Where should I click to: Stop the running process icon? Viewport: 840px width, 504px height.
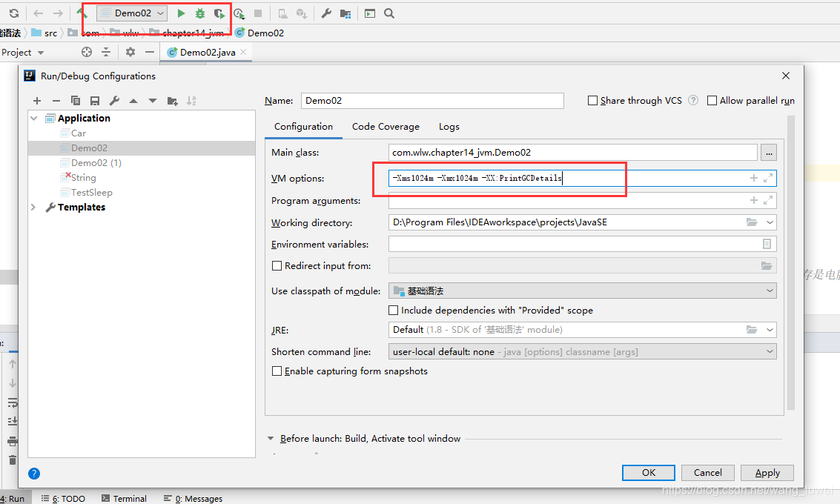tap(258, 13)
